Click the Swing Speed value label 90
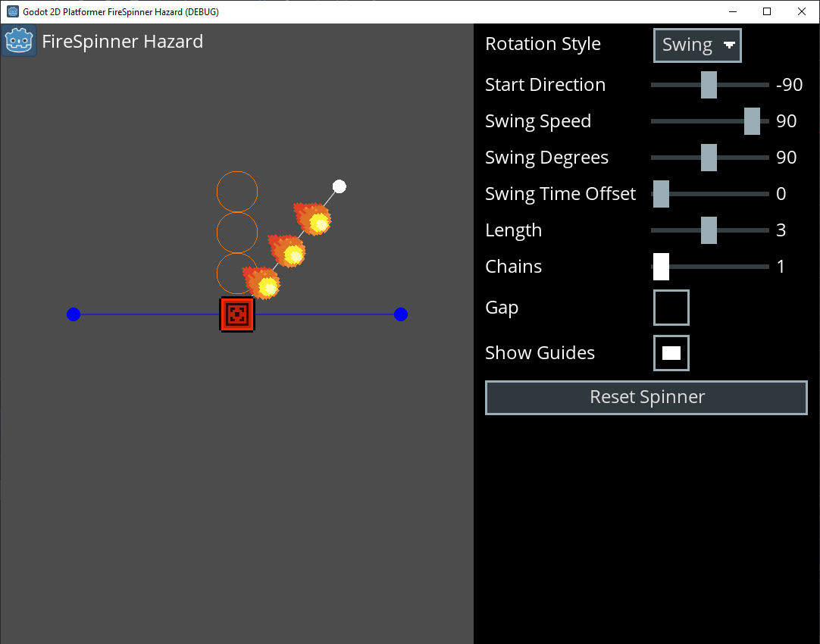This screenshot has width=820, height=644. pyautogui.click(x=786, y=120)
